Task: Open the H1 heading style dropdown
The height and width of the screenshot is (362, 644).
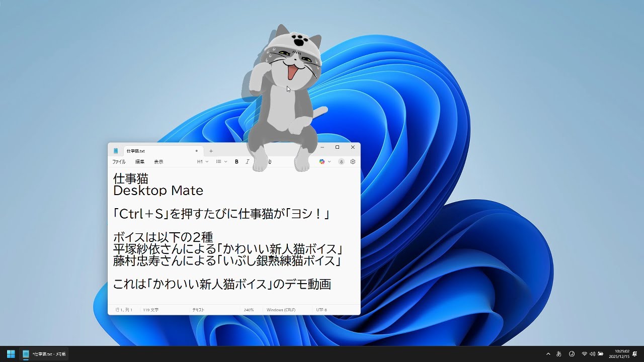Action: point(203,161)
